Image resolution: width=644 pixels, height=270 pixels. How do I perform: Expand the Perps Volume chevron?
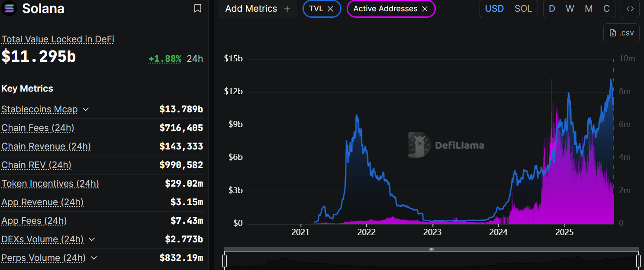[93, 258]
